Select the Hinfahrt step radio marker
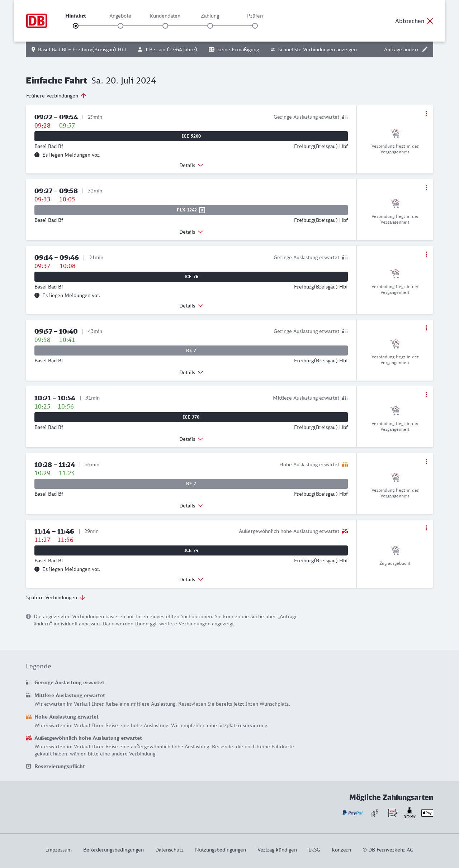 (76, 26)
